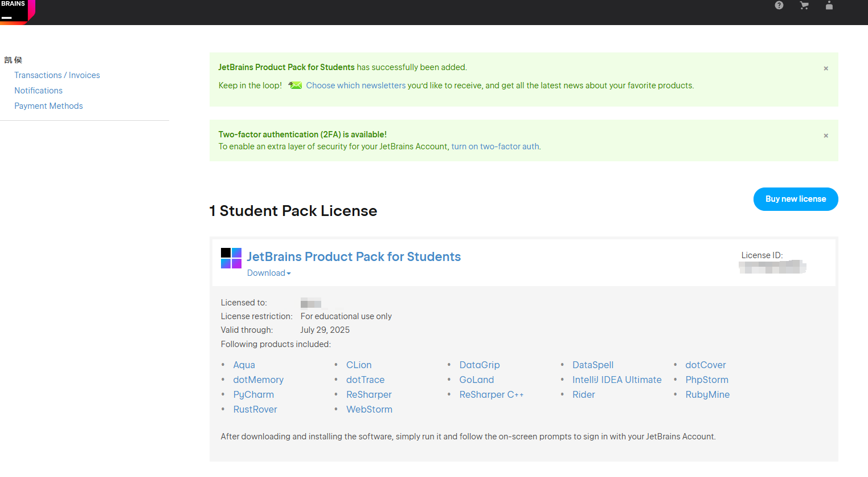Viewport: 868px width, 477px height.
Task: Click the 'For educational use only' text
Action: coord(346,316)
